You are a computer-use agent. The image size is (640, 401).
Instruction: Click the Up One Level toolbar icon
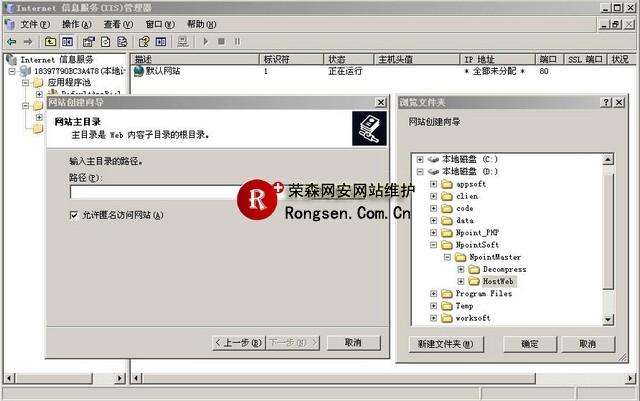51,41
